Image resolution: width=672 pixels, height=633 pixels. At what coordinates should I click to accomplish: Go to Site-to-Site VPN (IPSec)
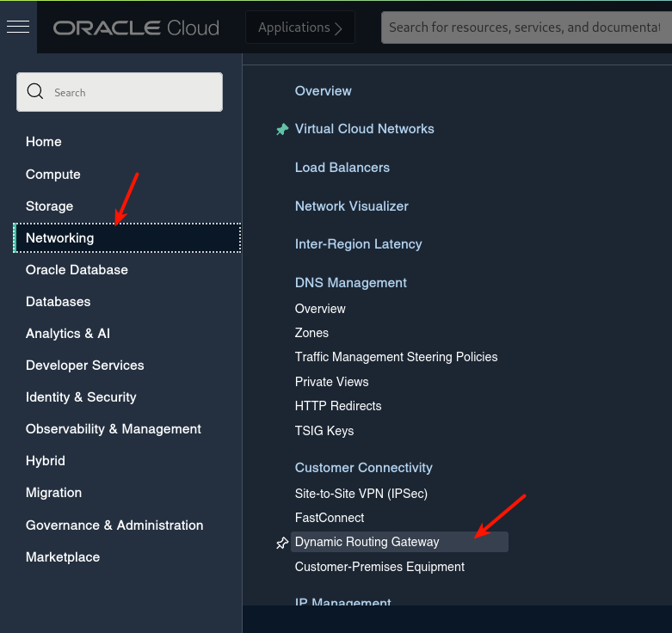361,494
